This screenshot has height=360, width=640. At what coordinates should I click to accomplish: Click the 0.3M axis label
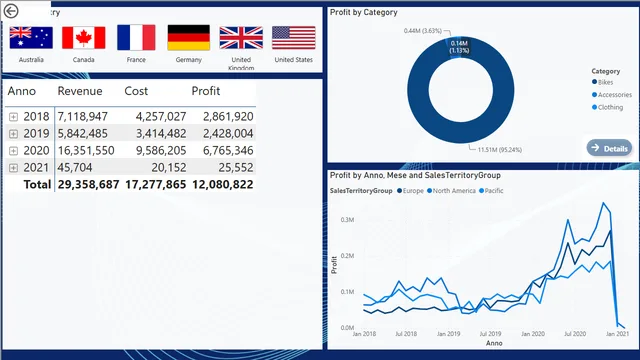pyautogui.click(x=347, y=220)
